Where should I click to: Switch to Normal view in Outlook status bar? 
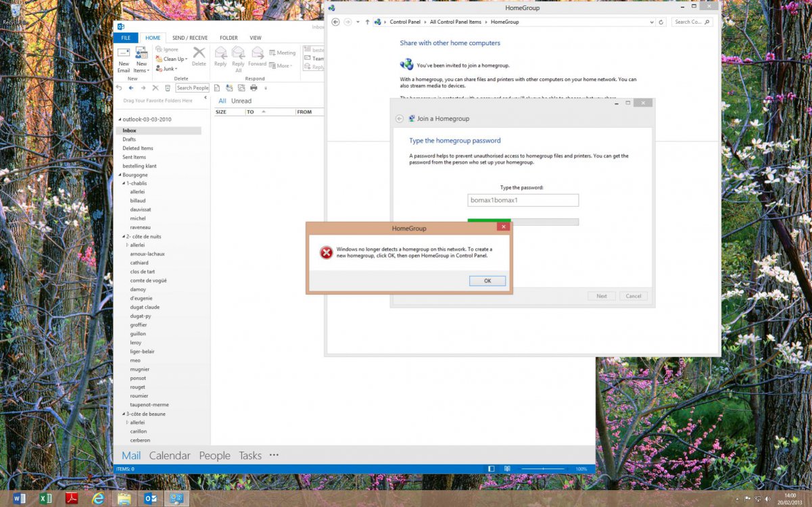(x=492, y=468)
